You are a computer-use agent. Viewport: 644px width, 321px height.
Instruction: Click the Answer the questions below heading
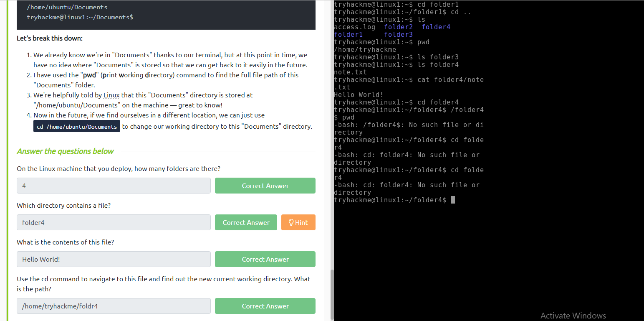(65, 151)
